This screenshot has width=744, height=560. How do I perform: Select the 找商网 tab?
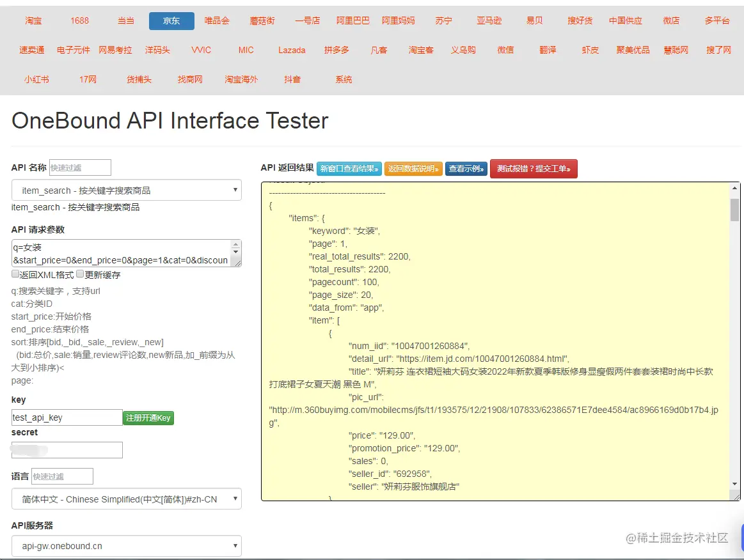190,80
